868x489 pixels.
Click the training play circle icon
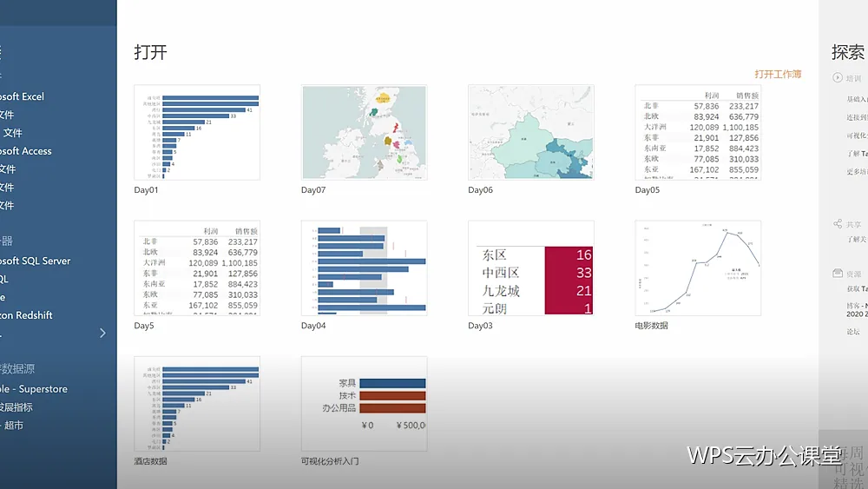click(838, 78)
